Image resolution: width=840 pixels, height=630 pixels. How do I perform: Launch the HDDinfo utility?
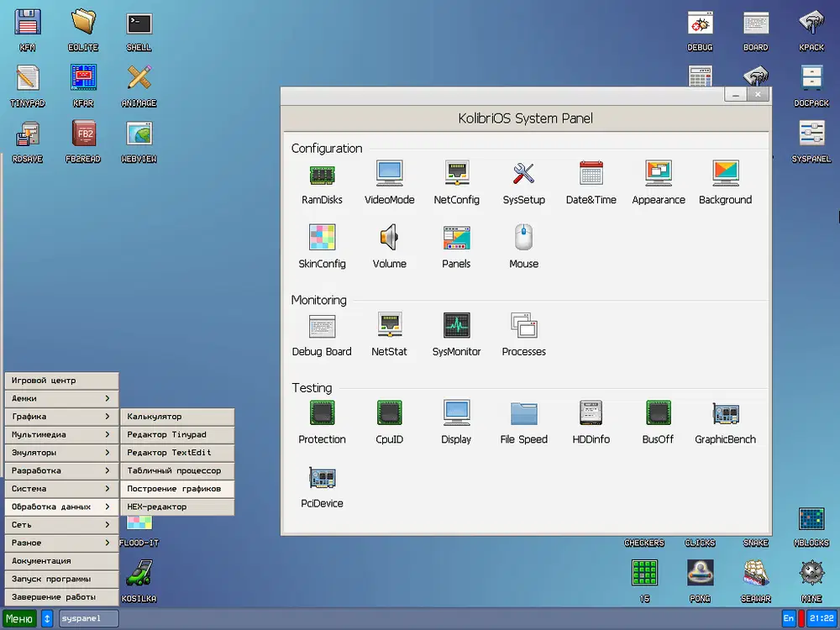(x=591, y=414)
